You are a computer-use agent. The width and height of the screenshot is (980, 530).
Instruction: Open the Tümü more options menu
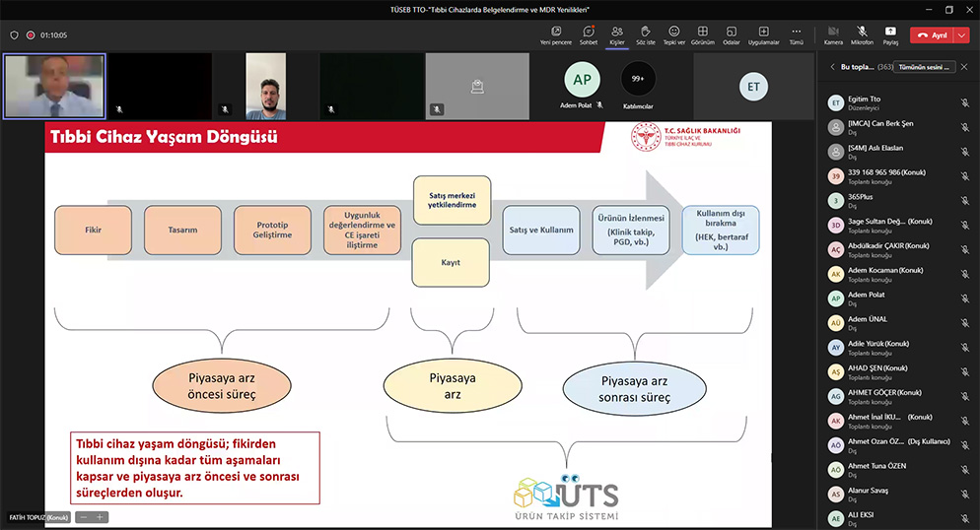(796, 35)
